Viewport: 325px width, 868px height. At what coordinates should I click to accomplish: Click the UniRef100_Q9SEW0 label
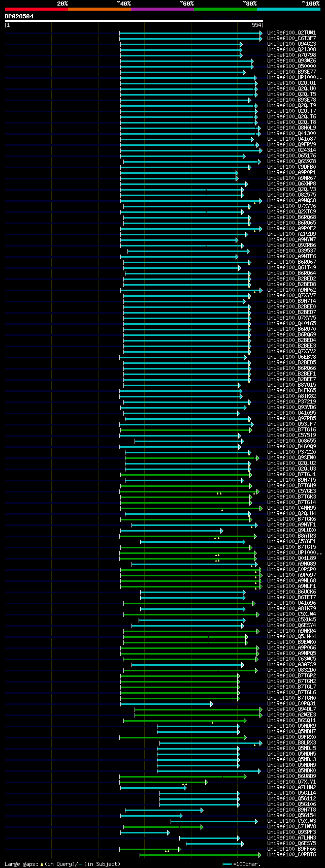[x=291, y=457]
